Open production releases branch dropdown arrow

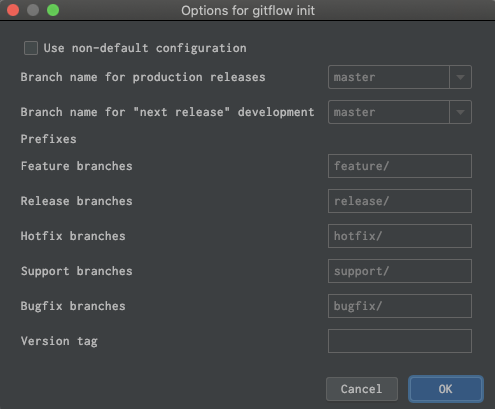(460, 77)
